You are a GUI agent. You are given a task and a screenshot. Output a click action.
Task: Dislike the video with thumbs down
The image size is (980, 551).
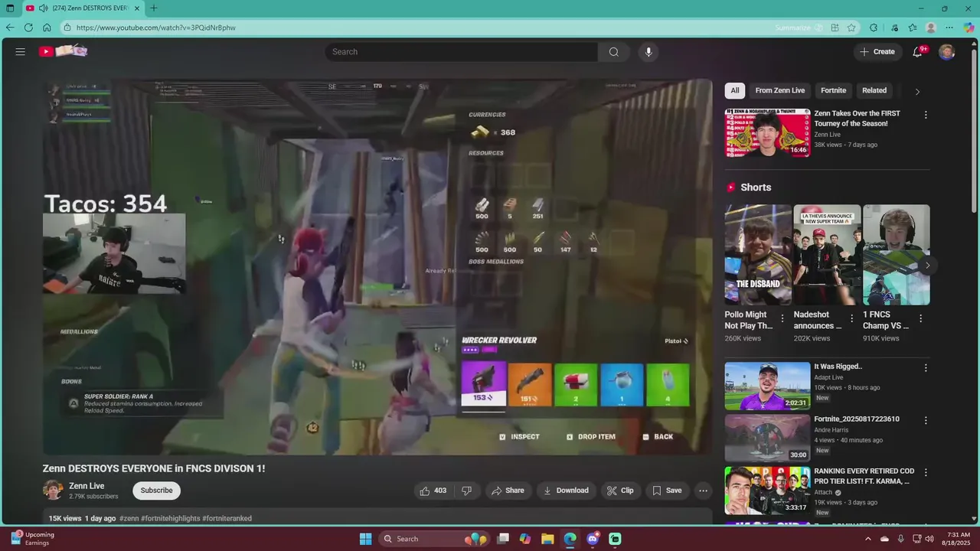click(466, 491)
